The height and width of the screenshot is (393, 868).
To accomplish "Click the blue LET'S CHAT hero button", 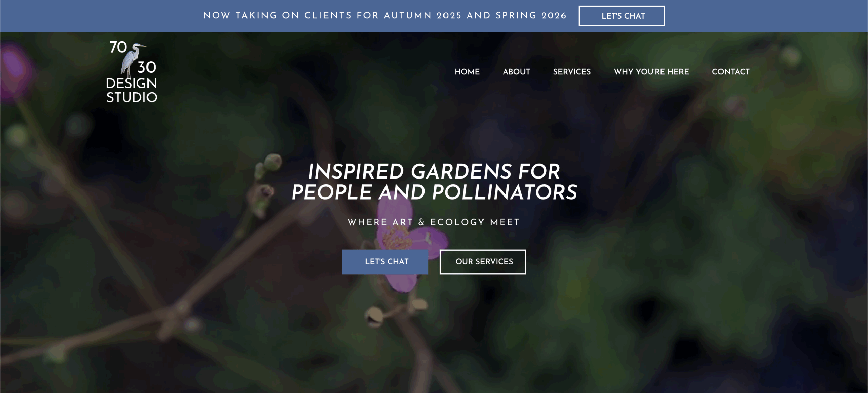I will tap(385, 262).
